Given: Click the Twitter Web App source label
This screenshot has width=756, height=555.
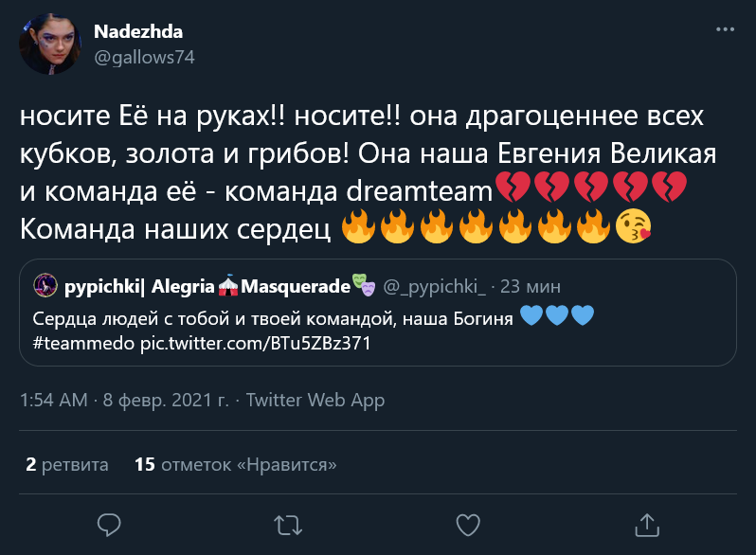Looking at the screenshot, I should [x=315, y=401].
